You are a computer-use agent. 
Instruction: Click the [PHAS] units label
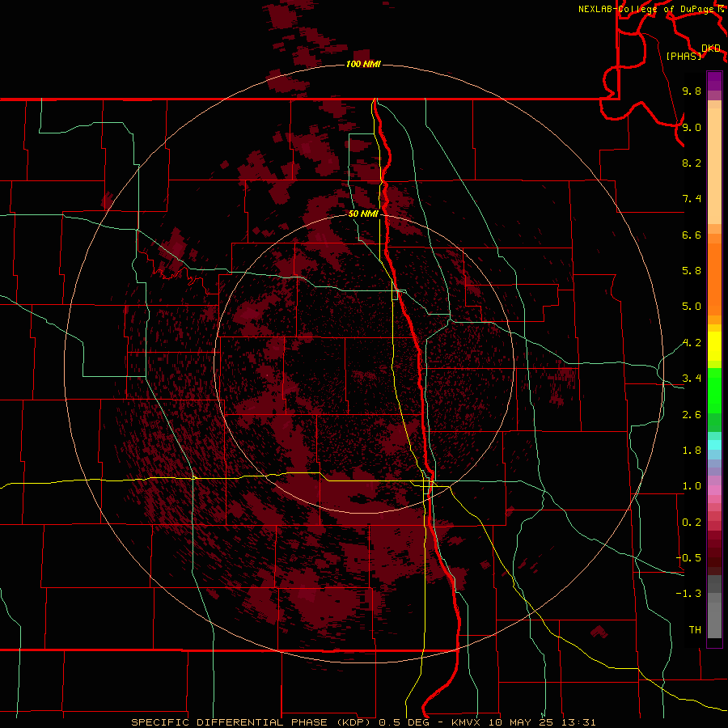(x=684, y=56)
